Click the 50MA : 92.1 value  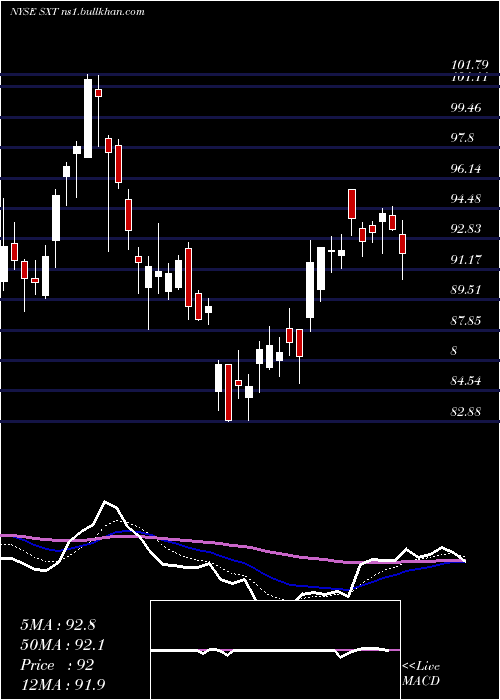click(63, 645)
